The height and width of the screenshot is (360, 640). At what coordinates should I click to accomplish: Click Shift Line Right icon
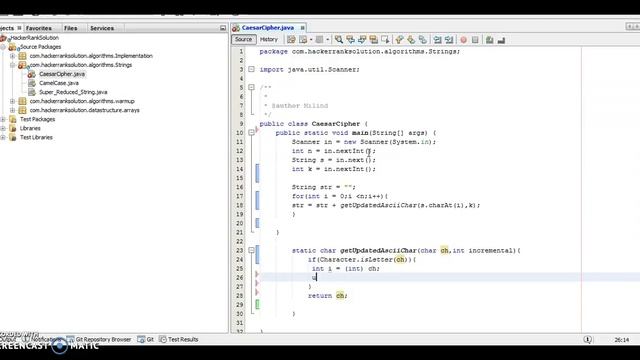tap(449, 40)
